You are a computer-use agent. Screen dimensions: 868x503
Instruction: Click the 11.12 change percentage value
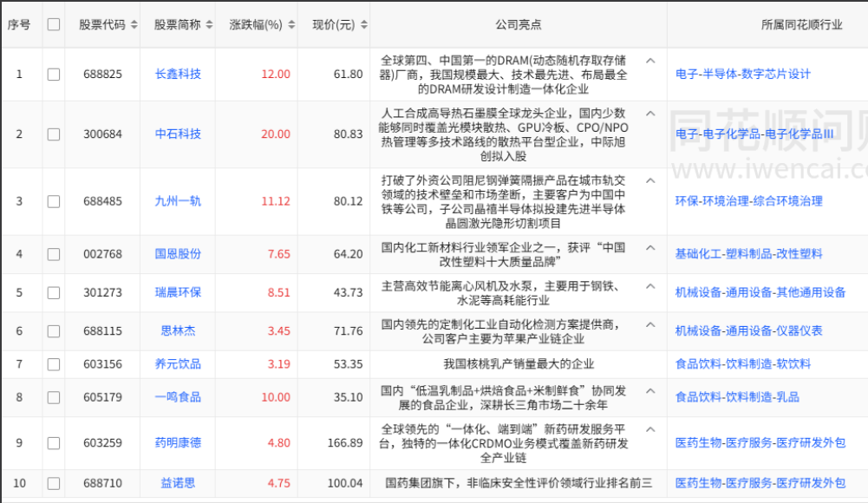[276, 201]
